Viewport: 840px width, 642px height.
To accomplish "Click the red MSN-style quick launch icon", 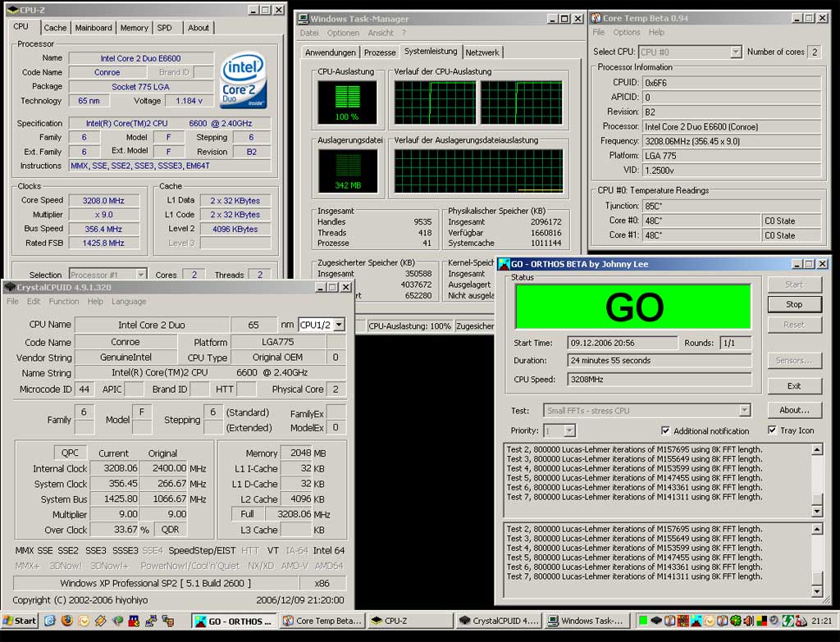I will click(x=134, y=622).
